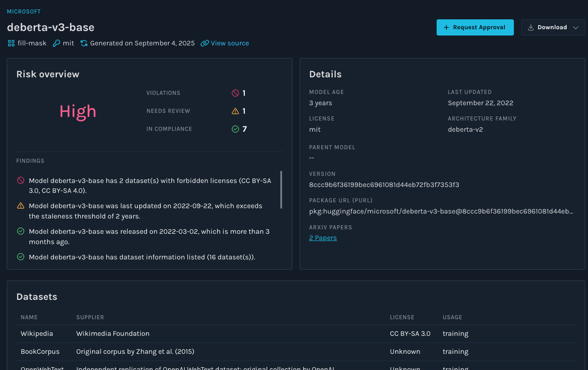This screenshot has height=370, width=588.
Task: Click the Risk overview heading
Action: 48,74
